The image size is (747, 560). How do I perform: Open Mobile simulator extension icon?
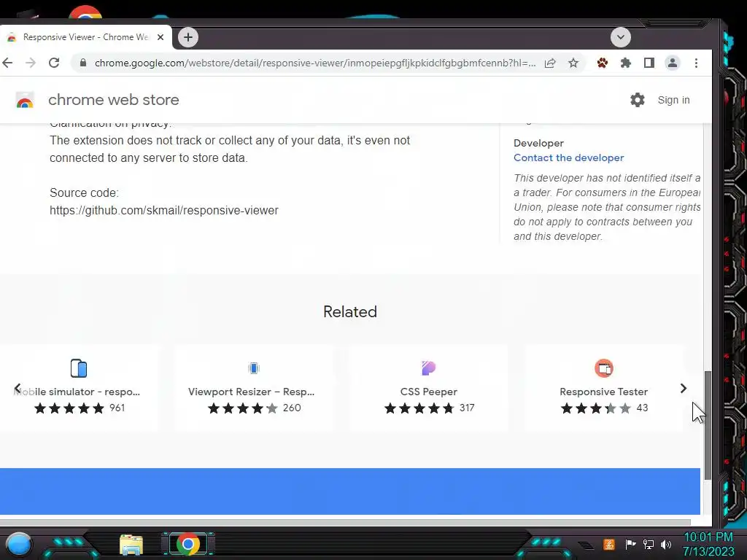point(79,368)
